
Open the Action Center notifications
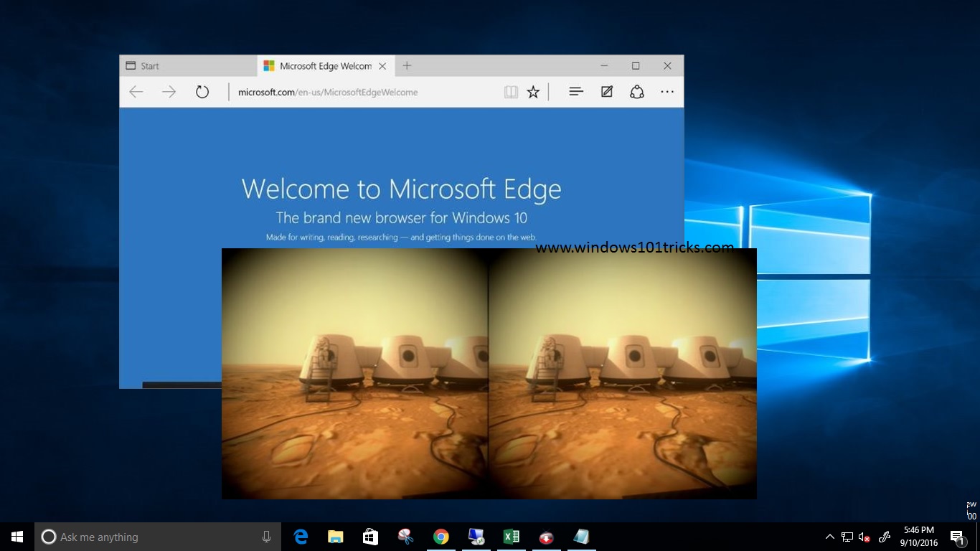coord(958,537)
